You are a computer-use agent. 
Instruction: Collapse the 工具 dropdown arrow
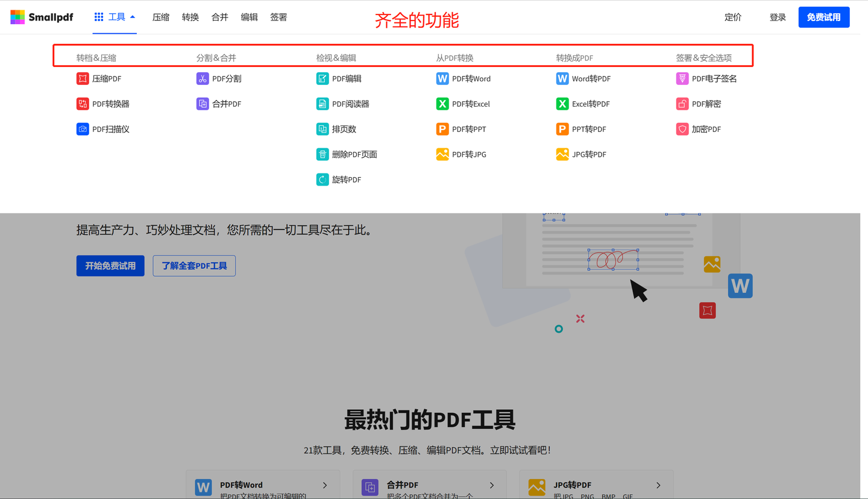pyautogui.click(x=133, y=17)
